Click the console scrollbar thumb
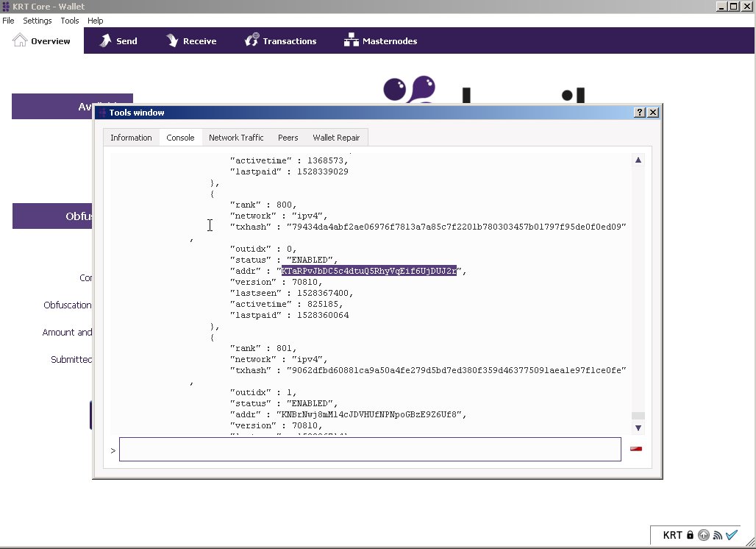Image resolution: width=756 pixels, height=549 pixels. [x=638, y=416]
